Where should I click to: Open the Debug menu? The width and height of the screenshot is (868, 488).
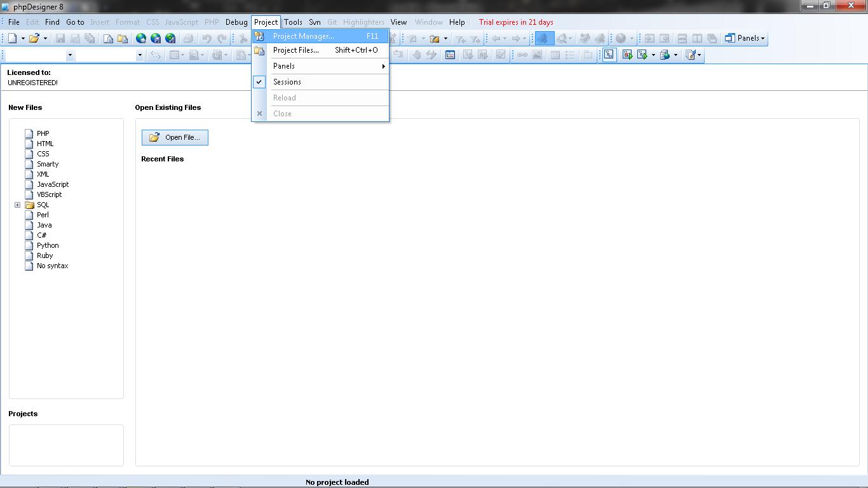coord(236,22)
